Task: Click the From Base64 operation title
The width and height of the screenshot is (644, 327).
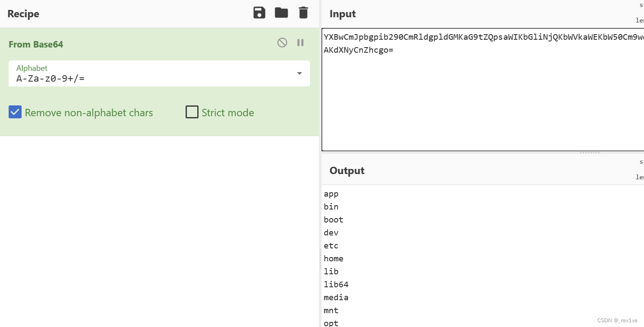Action: click(x=36, y=44)
